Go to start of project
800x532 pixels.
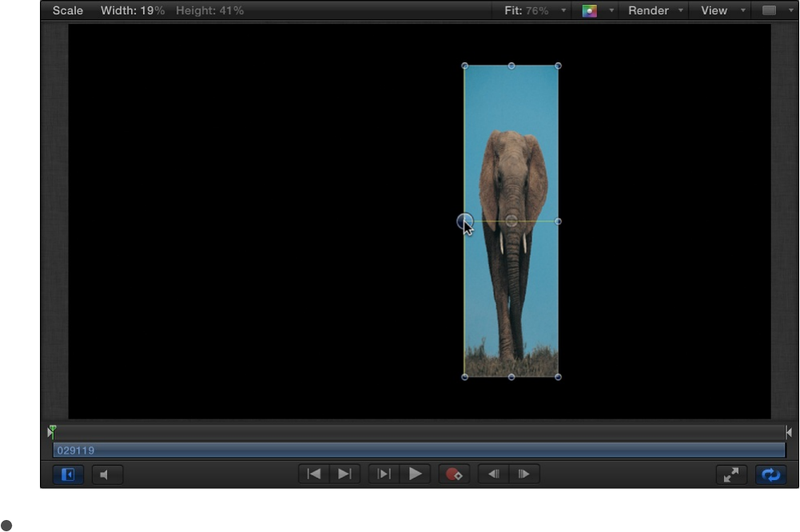[314, 474]
